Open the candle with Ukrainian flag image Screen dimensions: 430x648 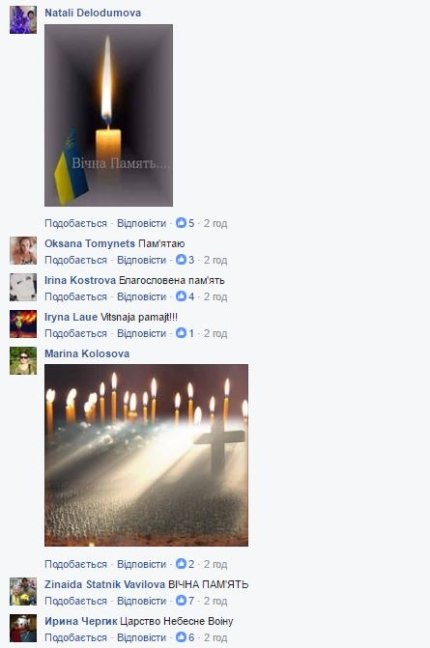click(x=109, y=115)
